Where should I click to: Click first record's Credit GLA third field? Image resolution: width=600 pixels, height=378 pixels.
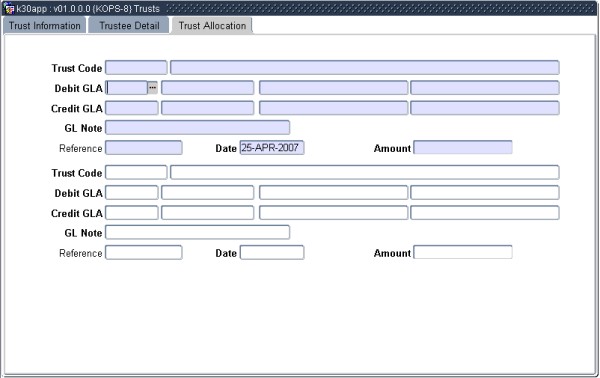[x=333, y=108]
